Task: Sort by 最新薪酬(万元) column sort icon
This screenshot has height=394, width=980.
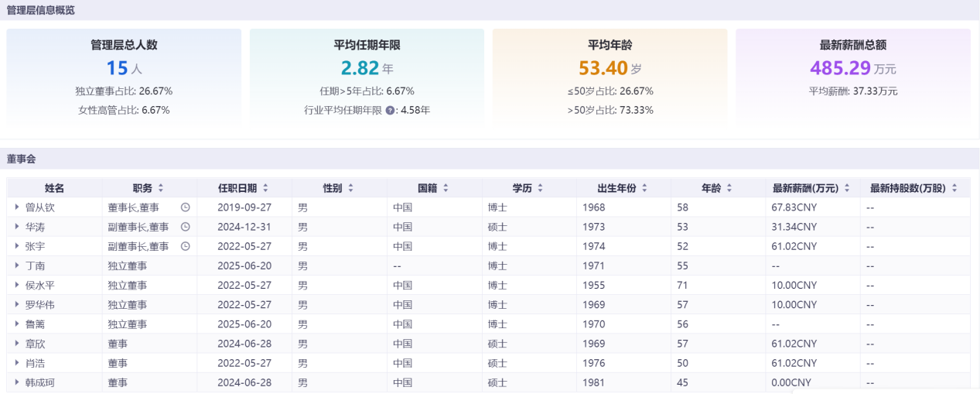Action: point(847,188)
